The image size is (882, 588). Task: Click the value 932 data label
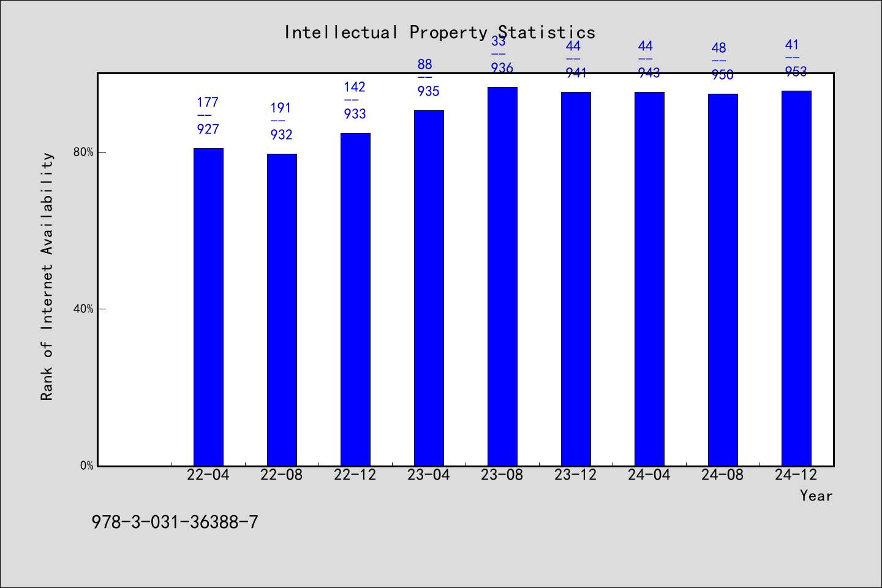point(282,135)
